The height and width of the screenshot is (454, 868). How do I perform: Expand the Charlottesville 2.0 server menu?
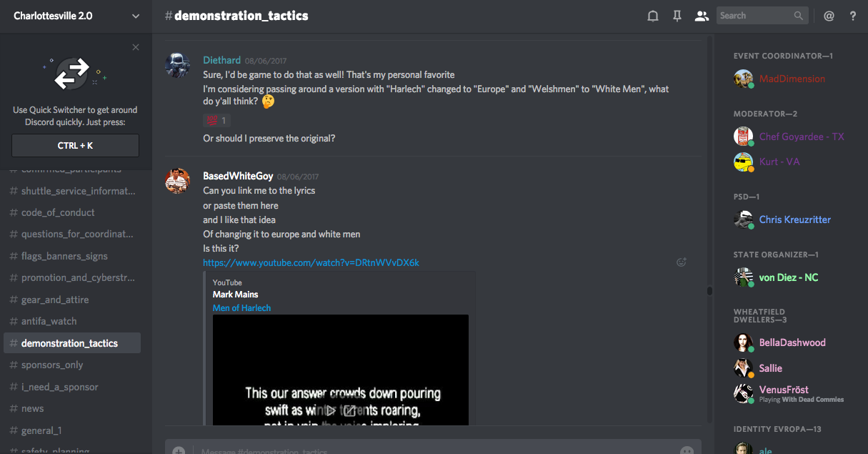[x=136, y=16]
